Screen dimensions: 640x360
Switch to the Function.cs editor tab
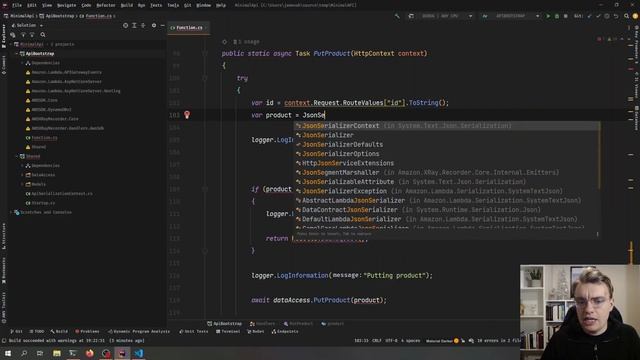(189, 28)
